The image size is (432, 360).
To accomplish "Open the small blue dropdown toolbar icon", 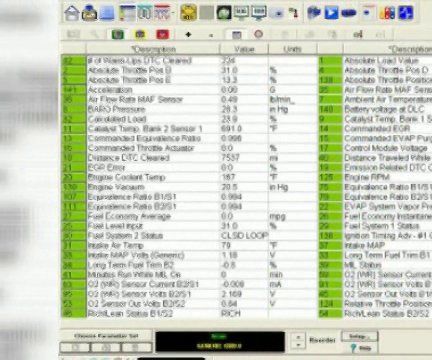I will coord(367,13).
